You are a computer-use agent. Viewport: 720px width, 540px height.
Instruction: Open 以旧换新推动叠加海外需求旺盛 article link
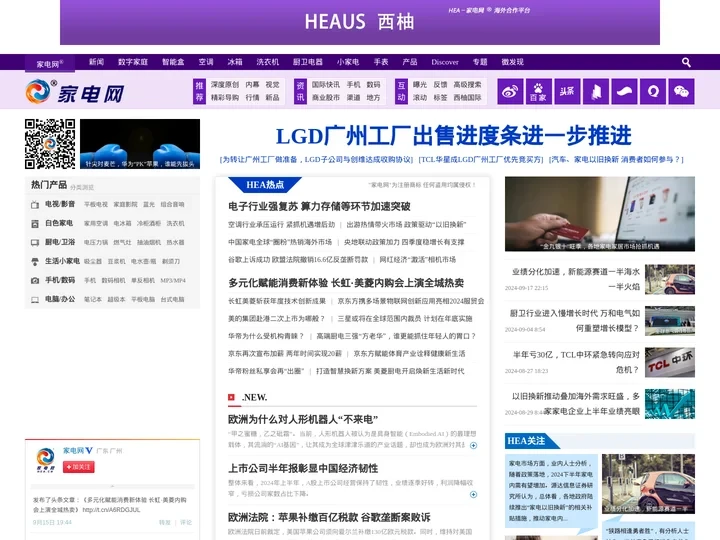pos(576,404)
